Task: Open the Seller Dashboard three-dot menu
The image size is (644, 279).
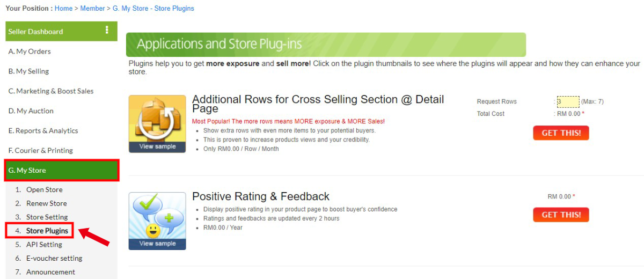Action: (x=107, y=30)
